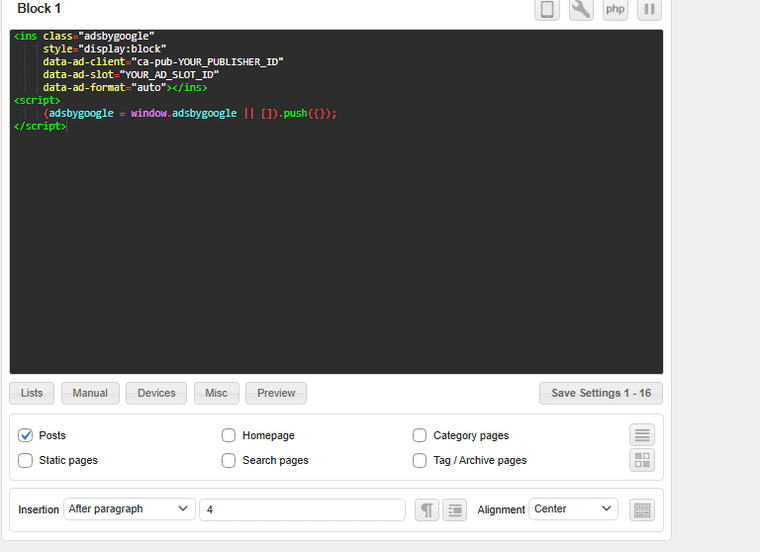The width and height of the screenshot is (760, 552).
Task: Open the Alignment Center dropdown
Action: coord(573,509)
